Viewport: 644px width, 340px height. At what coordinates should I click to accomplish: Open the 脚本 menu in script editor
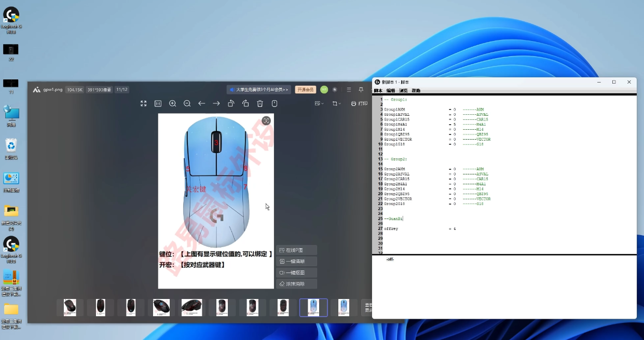[378, 91]
